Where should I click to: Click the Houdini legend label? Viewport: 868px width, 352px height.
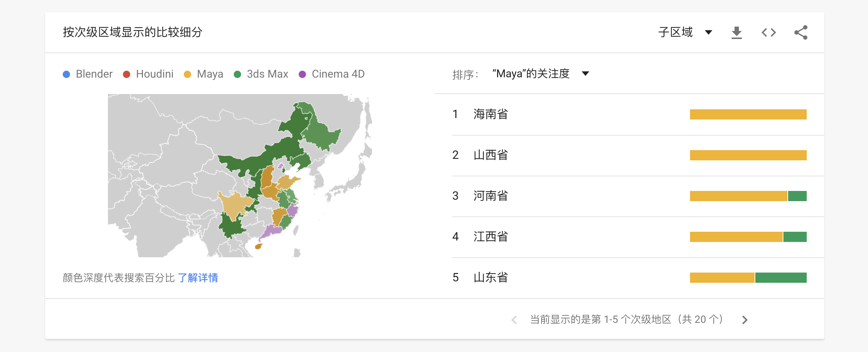[155, 74]
